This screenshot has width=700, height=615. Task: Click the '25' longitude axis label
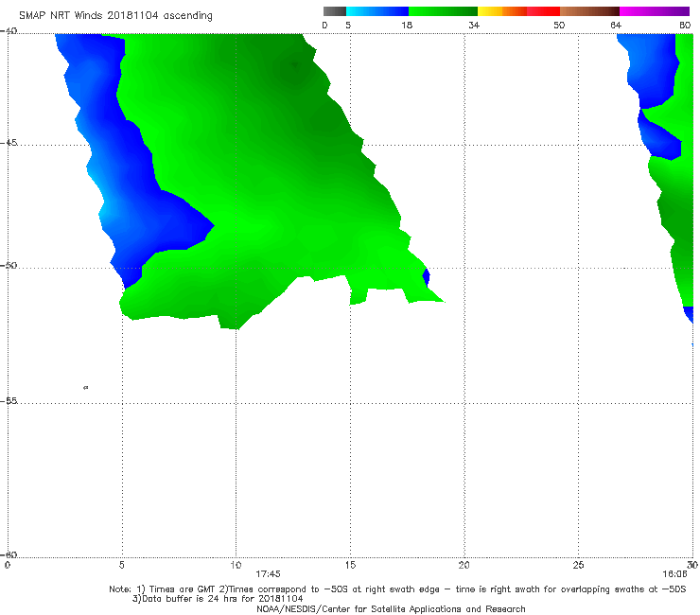[x=578, y=566]
